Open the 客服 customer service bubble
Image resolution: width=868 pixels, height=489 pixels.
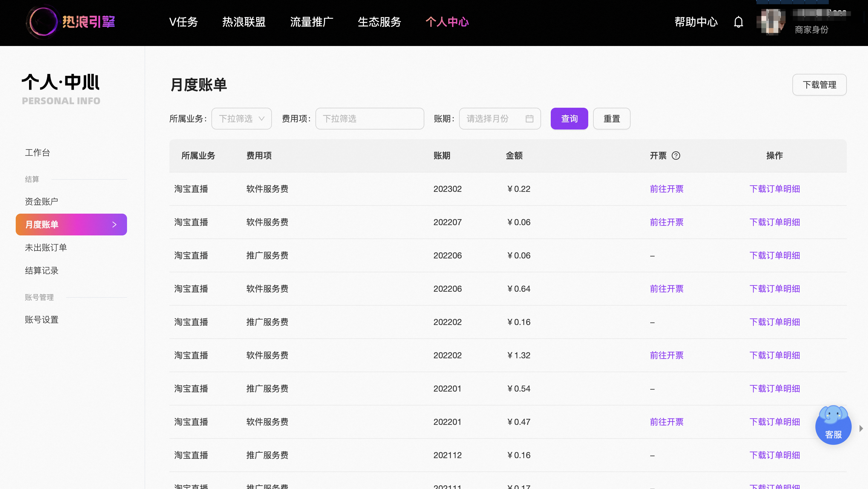click(x=833, y=425)
